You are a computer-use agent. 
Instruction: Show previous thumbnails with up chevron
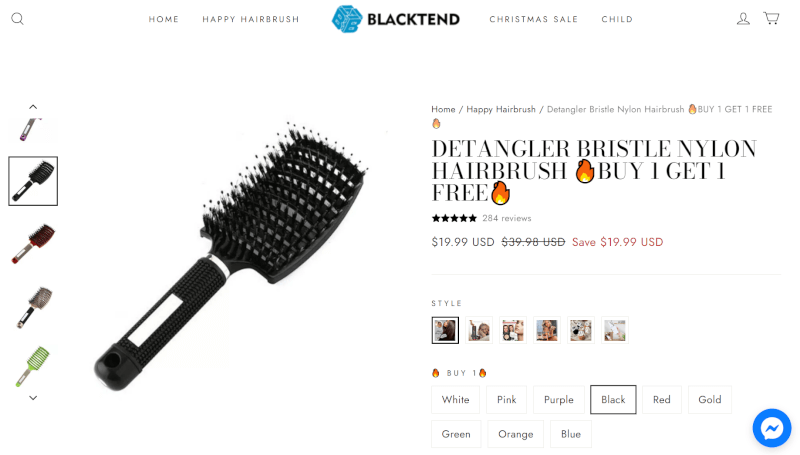(33, 107)
